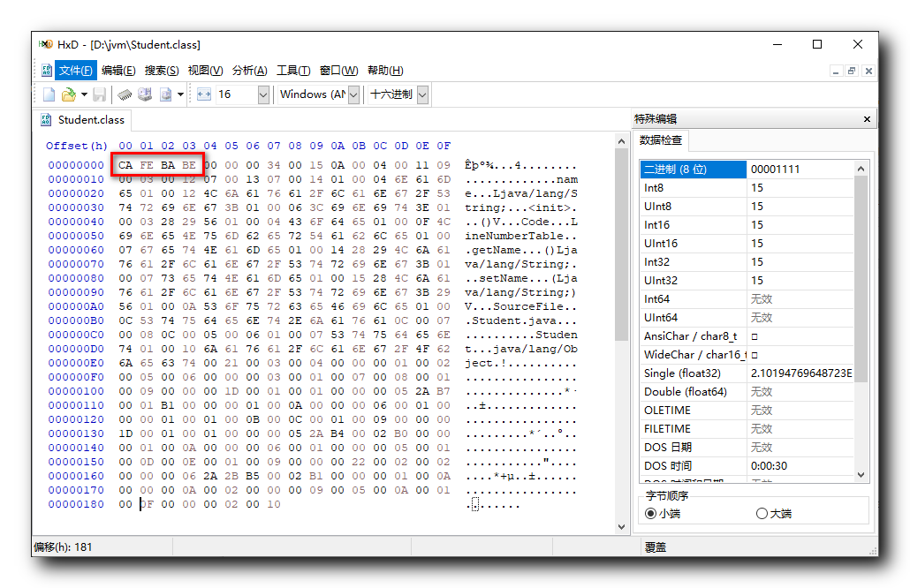This screenshot has height=588, width=910.
Task: Click the hex byte CA at offset 0
Action: pyautogui.click(x=125, y=165)
